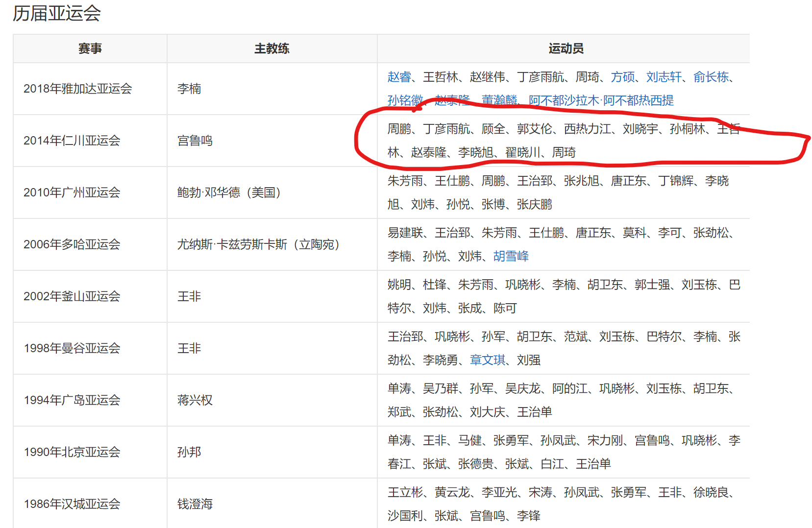Click the 1990 roster starting with 单涛、王非
812x528 pixels.
[x=564, y=452]
